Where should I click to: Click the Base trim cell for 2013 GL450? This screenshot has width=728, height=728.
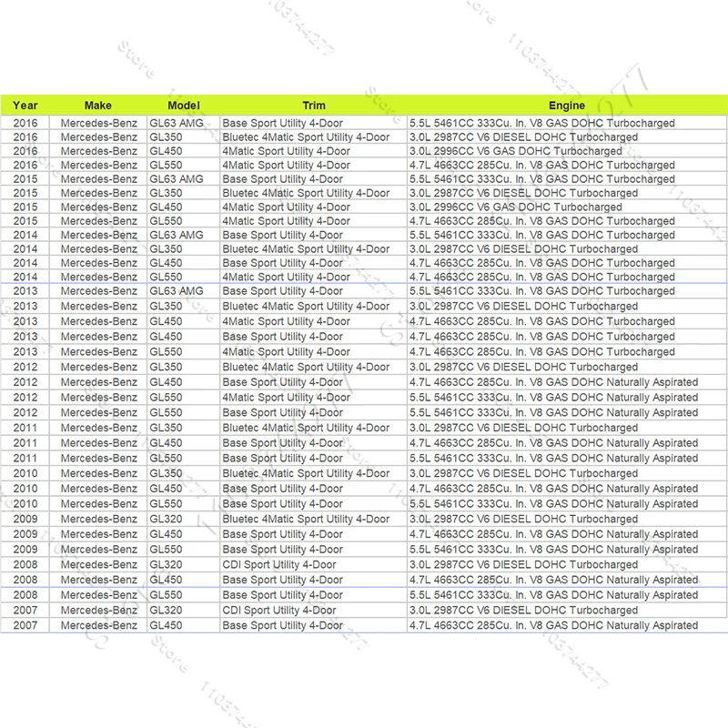(313, 336)
